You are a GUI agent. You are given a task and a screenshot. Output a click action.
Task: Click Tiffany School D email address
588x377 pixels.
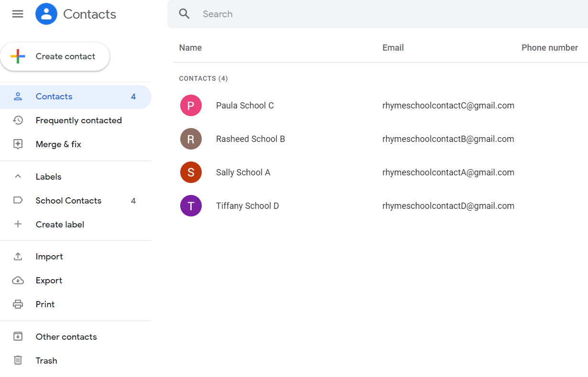pyautogui.click(x=448, y=206)
